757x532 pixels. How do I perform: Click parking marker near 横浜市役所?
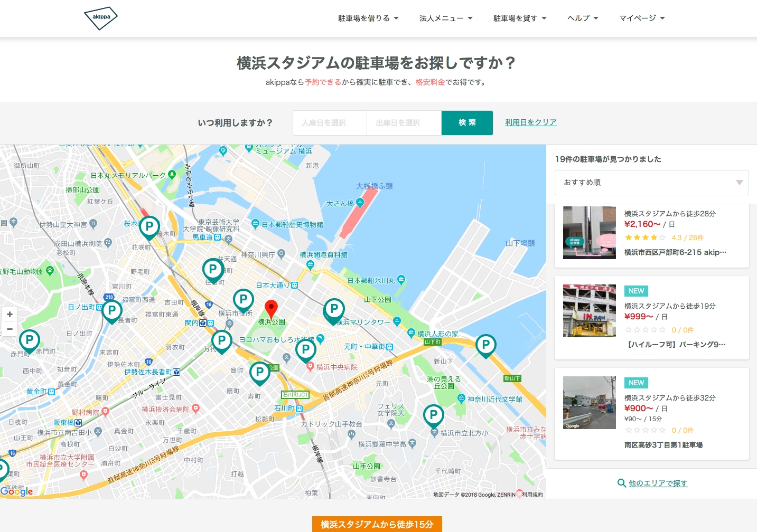tap(244, 300)
